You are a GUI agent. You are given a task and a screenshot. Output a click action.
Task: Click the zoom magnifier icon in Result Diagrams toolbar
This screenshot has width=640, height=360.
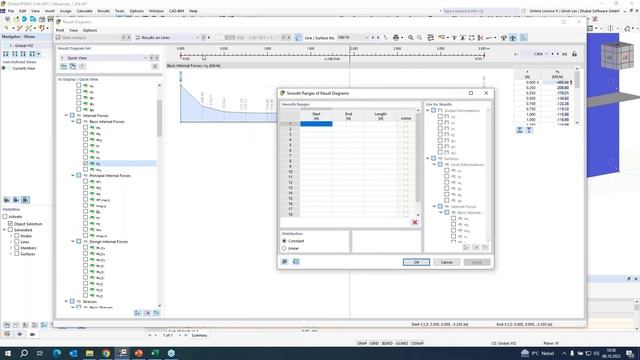click(411, 38)
